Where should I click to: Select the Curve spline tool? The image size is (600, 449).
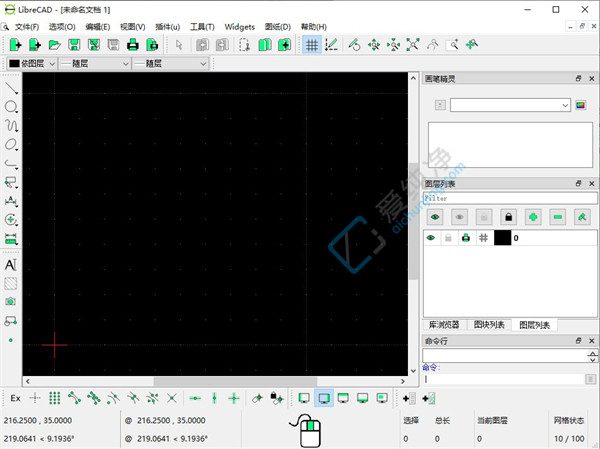tap(11, 126)
